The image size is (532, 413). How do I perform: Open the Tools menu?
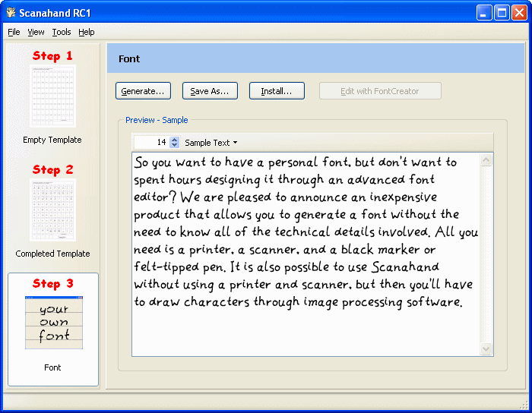[62, 32]
